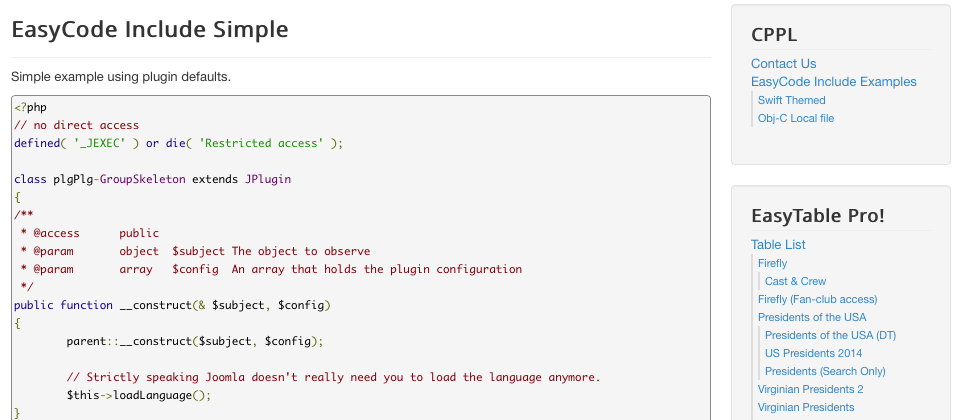Open the Virginian Presidents 2 link

pyautogui.click(x=811, y=389)
